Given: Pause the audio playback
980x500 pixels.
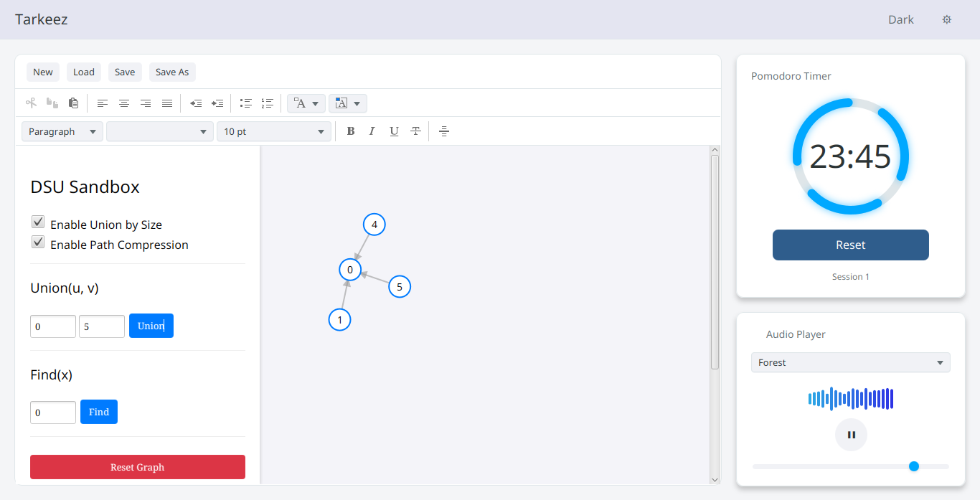Looking at the screenshot, I should point(851,435).
